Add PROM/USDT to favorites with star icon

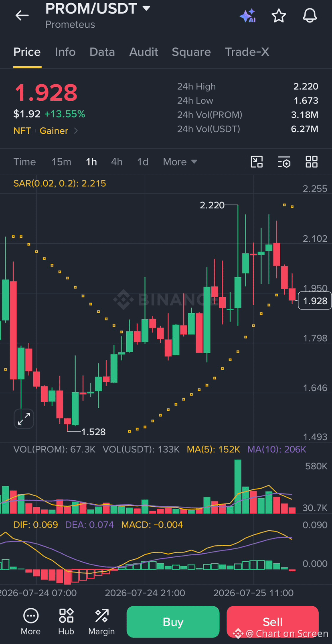click(x=279, y=16)
